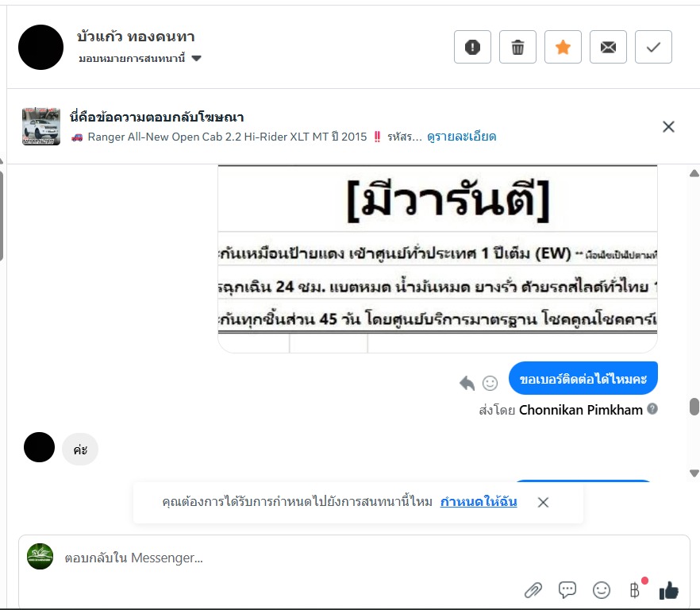Mark conversation unread with envelope icon
The height and width of the screenshot is (610, 700).
pos(608,47)
